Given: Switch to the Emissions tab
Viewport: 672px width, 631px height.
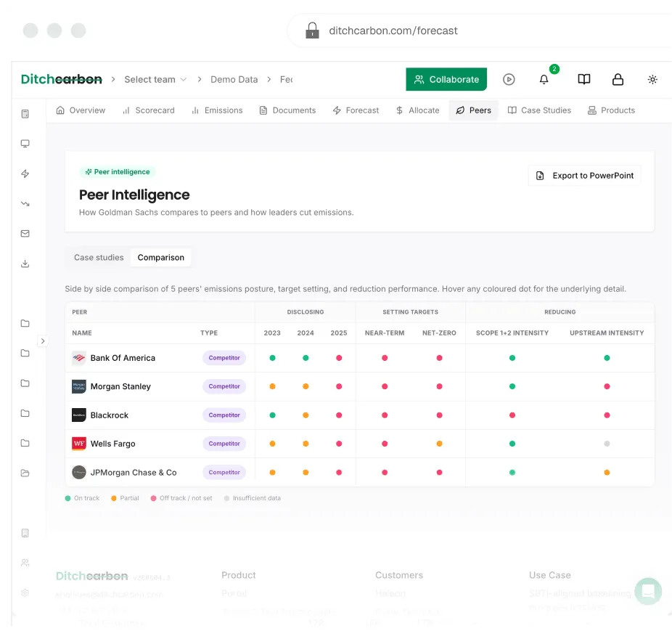Looking at the screenshot, I should tap(217, 110).
